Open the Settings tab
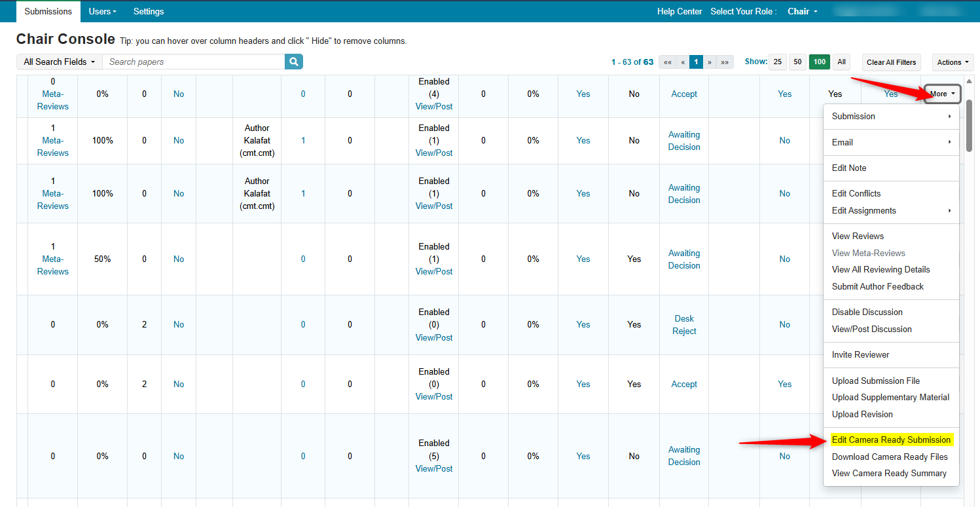980x507 pixels. point(149,11)
